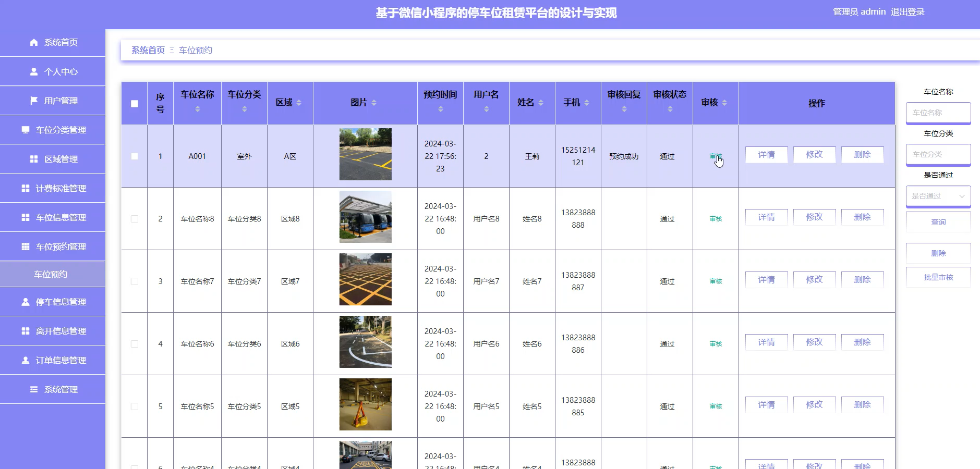Check the row 2 车位名称8 checkbox
This screenshot has width=980, height=469.
135,219
